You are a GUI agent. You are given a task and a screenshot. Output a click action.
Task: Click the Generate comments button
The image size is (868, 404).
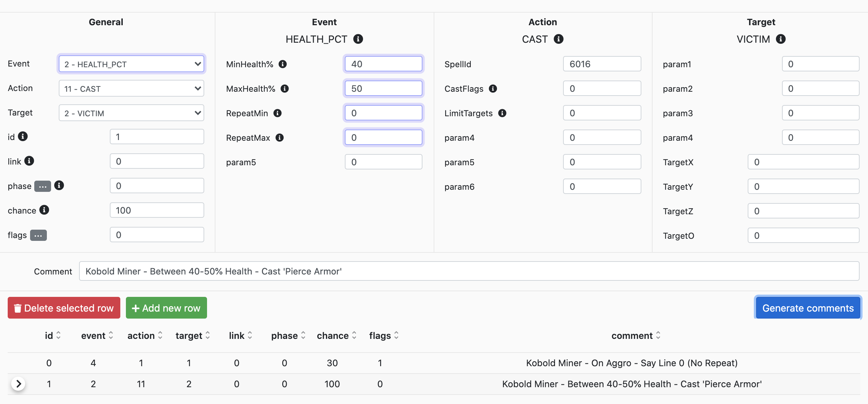[808, 308]
